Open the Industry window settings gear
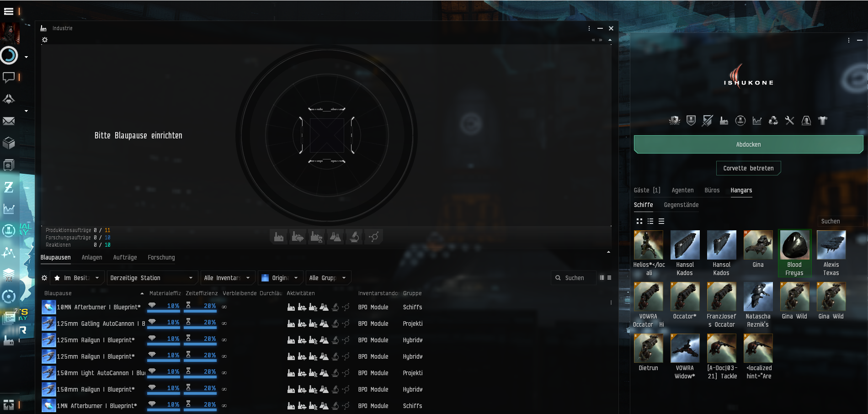 point(45,40)
